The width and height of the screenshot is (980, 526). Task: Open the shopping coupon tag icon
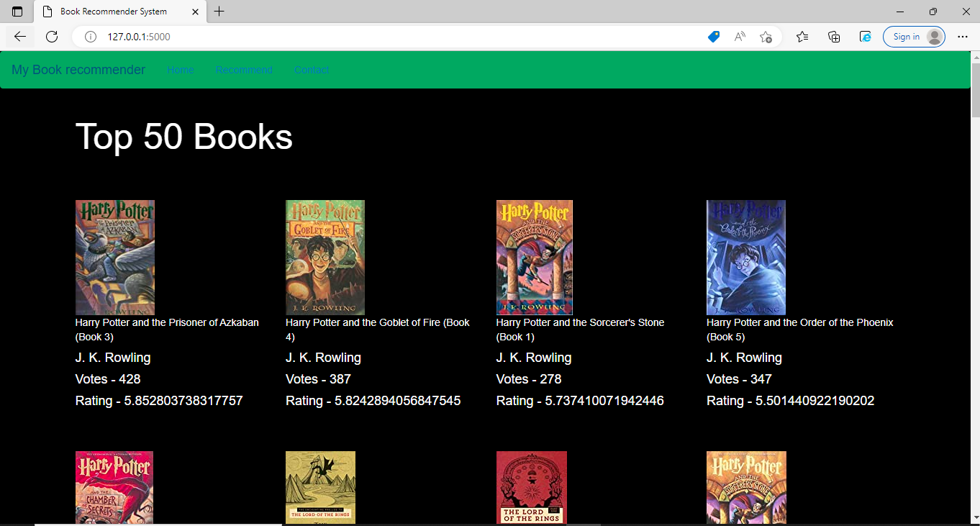click(x=713, y=36)
